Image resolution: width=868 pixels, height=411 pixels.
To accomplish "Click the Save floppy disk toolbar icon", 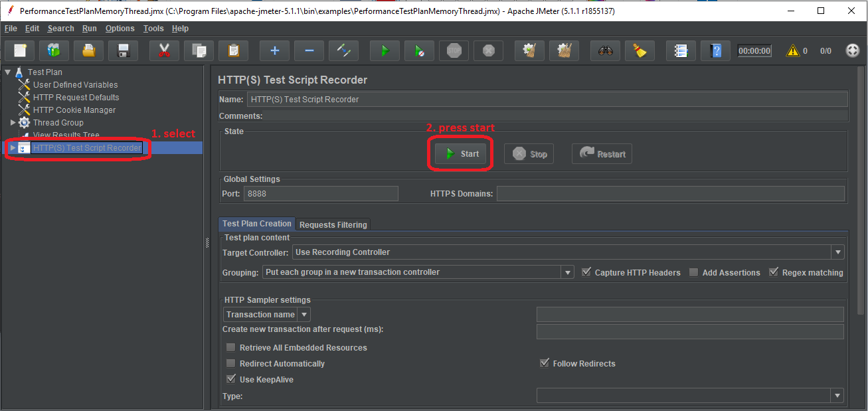I will click(123, 50).
